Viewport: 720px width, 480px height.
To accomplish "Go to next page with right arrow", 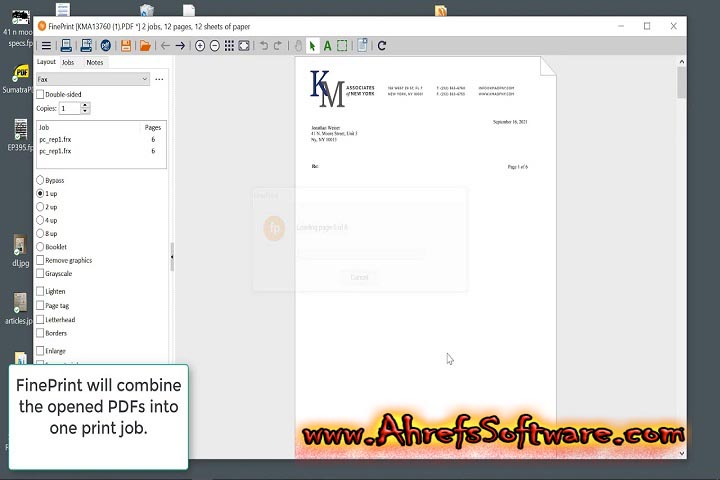I will coord(180,45).
